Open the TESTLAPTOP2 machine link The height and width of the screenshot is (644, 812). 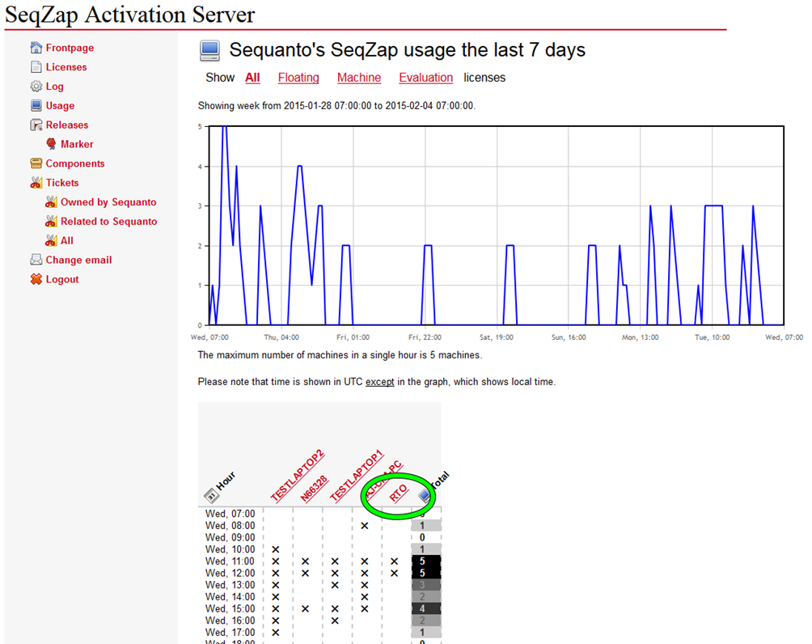tap(298, 477)
